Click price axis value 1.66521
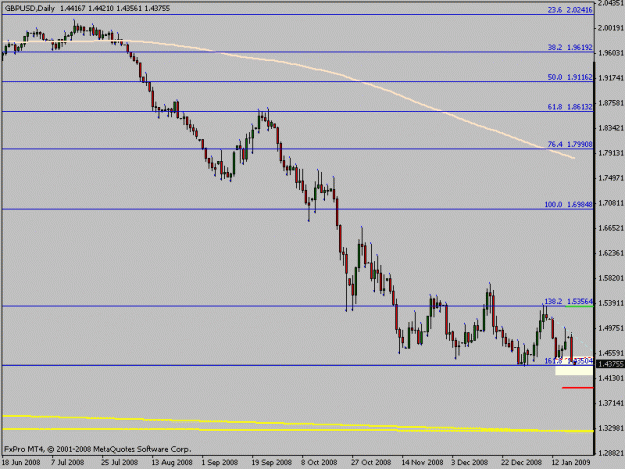 coord(611,228)
